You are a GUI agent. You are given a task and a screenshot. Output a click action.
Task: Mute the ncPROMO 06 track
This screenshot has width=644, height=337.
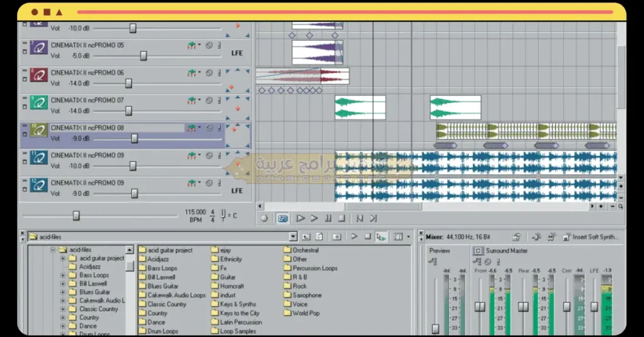pyautogui.click(x=209, y=73)
